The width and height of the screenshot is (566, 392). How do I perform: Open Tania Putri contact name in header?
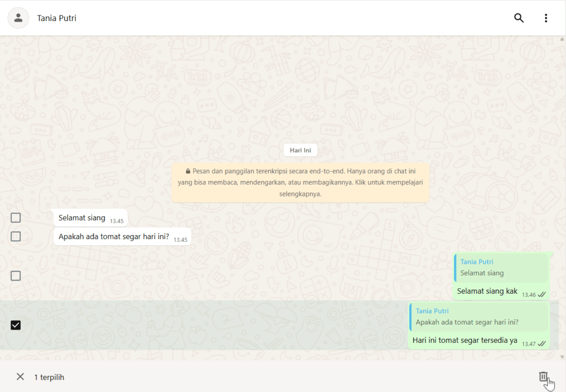[56, 18]
